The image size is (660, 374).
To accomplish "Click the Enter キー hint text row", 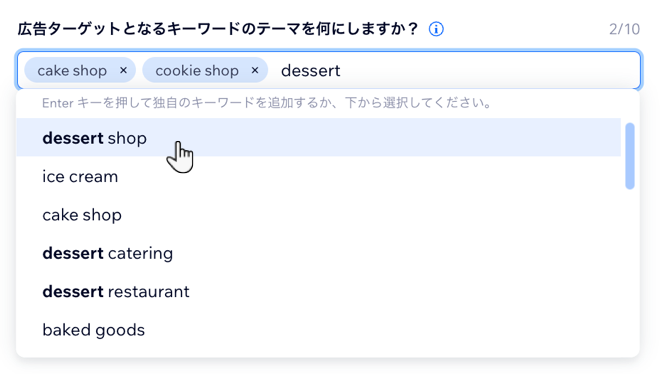I will pyautogui.click(x=266, y=103).
